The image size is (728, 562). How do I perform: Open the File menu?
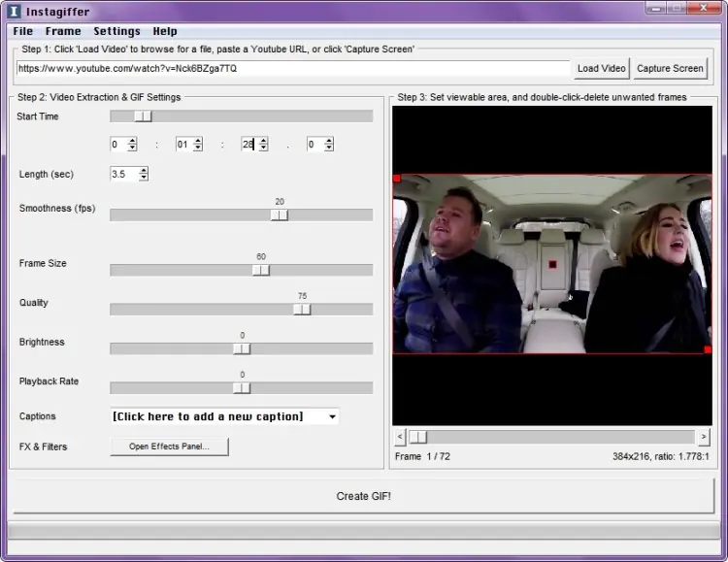point(22,31)
